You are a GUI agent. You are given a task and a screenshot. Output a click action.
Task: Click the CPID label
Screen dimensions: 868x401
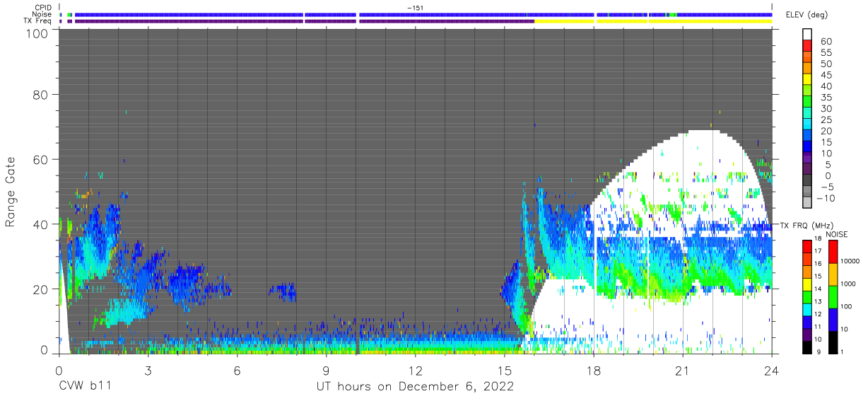point(43,8)
